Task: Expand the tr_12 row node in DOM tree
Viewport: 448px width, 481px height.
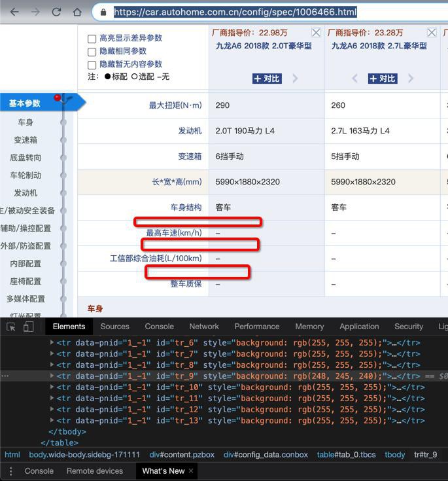Action: click(x=52, y=409)
